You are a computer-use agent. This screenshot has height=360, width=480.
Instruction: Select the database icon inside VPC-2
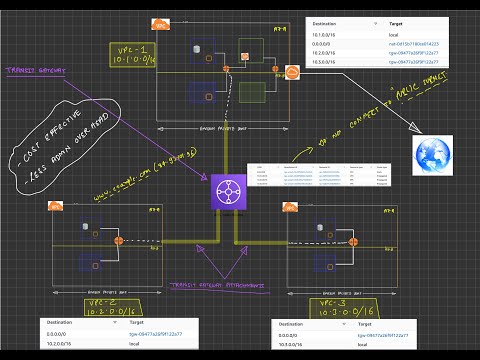tap(85, 226)
